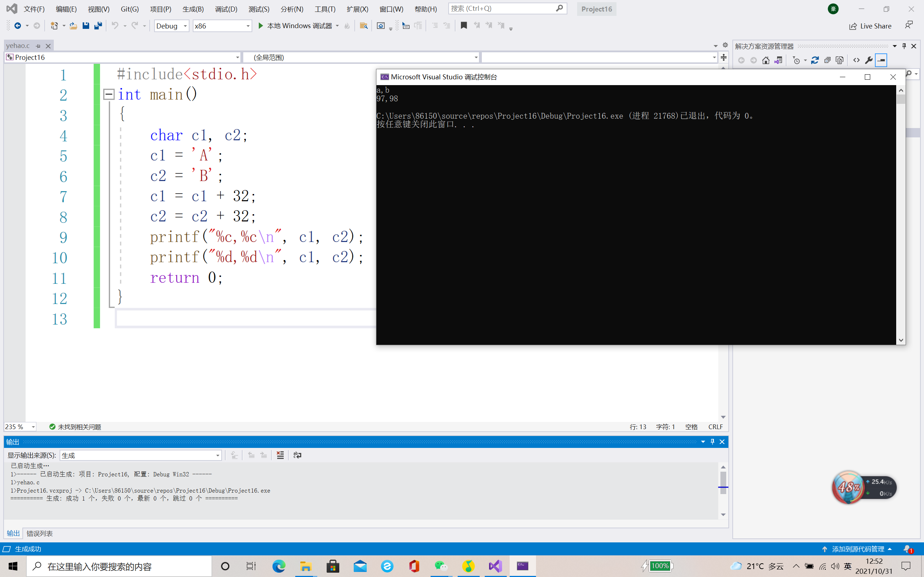Open the Debug configuration dropdown
The width and height of the screenshot is (924, 577).
point(185,26)
